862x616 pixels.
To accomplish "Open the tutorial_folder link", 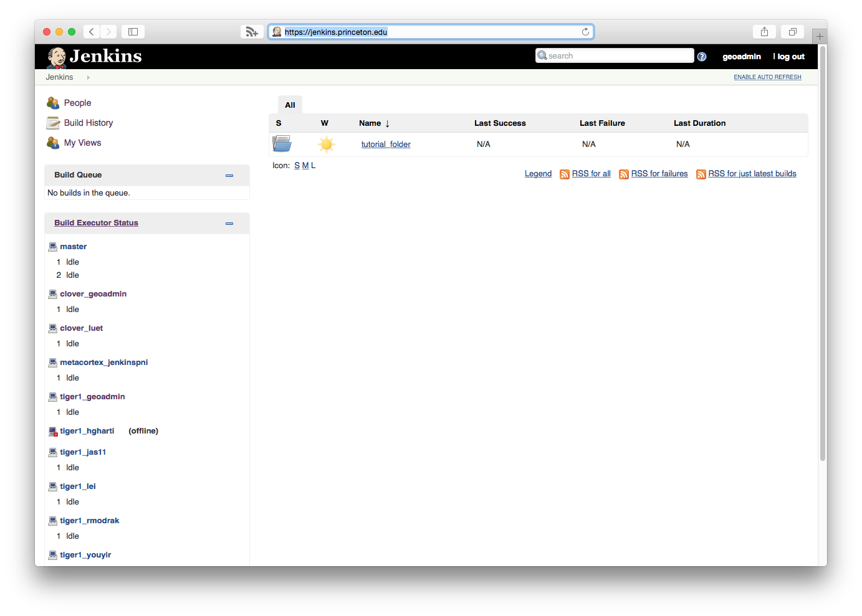I will [x=386, y=145].
